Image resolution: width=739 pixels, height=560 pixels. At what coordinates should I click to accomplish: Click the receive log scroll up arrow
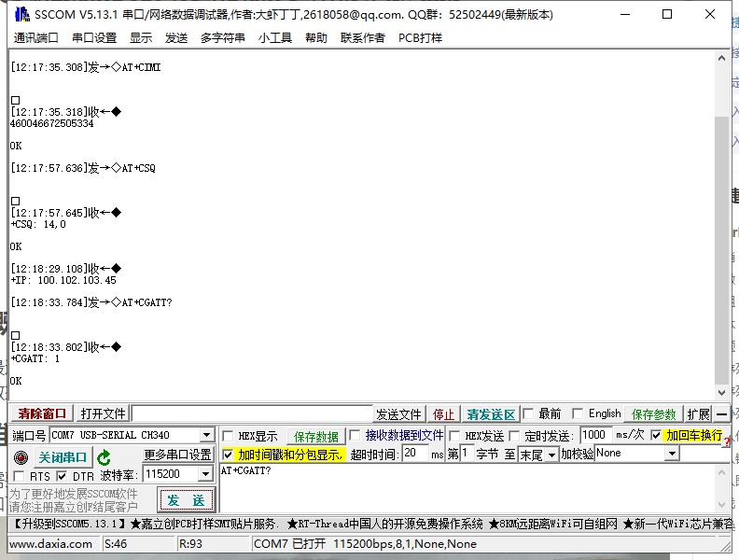721,58
